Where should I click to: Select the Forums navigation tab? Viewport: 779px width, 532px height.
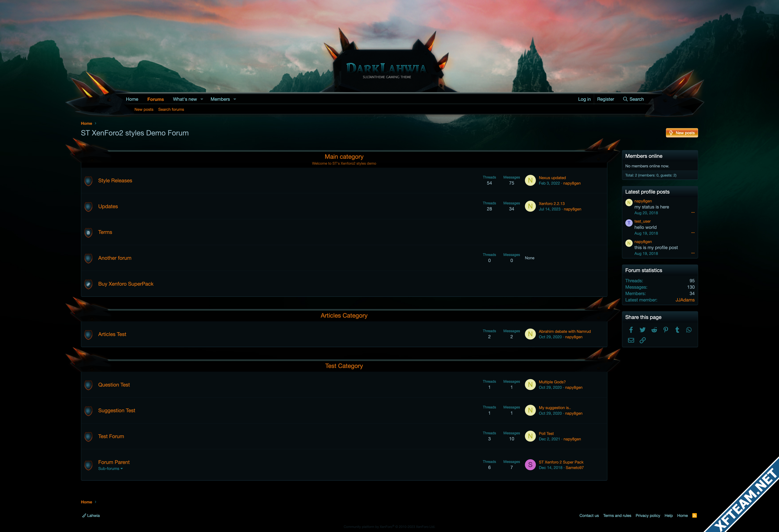155,99
